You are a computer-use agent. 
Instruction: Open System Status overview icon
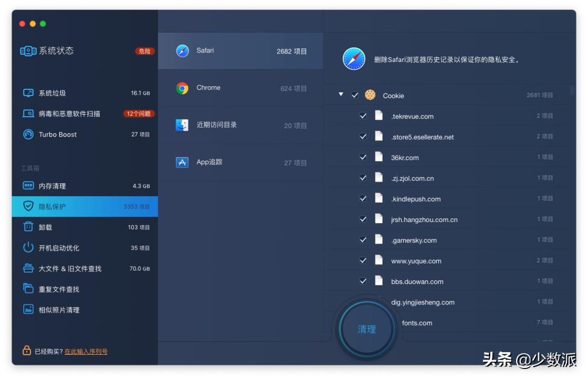[28, 51]
